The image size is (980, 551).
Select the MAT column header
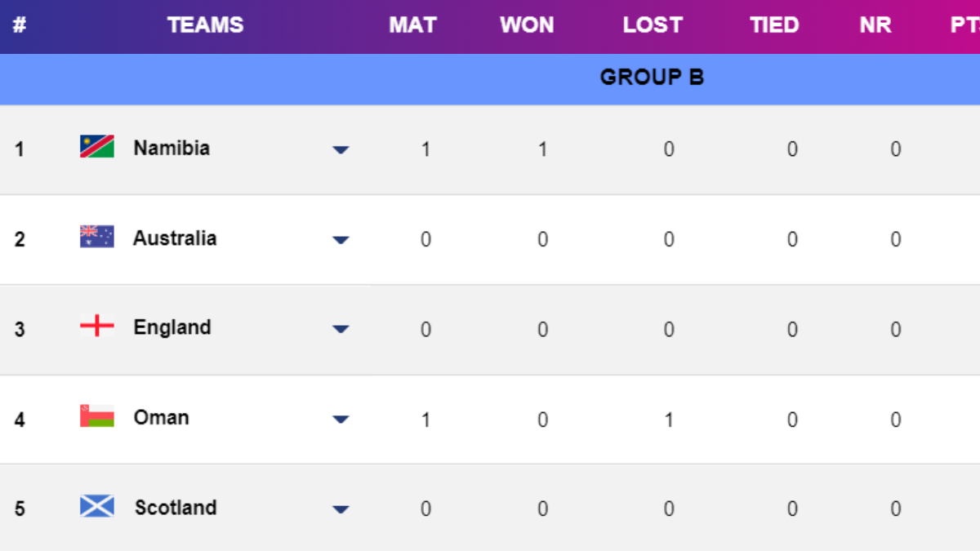(412, 25)
